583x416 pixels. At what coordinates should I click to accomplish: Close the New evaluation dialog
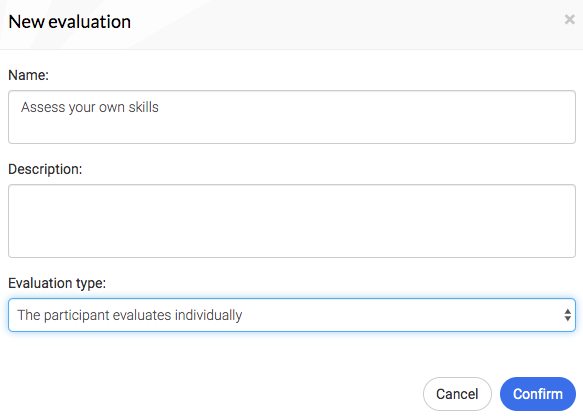[569, 19]
